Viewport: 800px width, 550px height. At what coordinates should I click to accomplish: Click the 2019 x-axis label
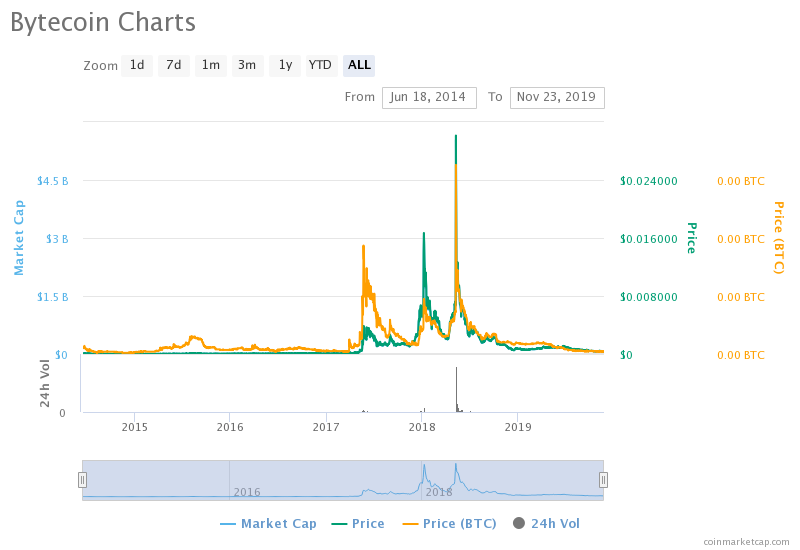point(518,427)
